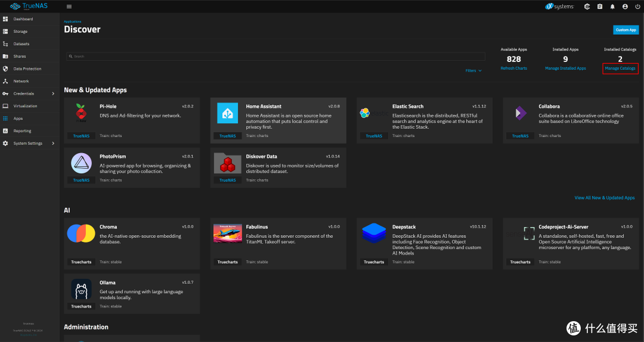Screen dimensions: 644x342
Task: Click the TrueNAS logo in header
Action: tap(29, 6)
